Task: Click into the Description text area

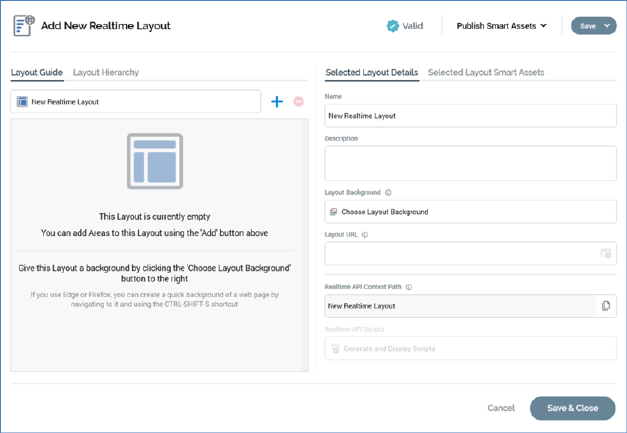Action: [470, 164]
